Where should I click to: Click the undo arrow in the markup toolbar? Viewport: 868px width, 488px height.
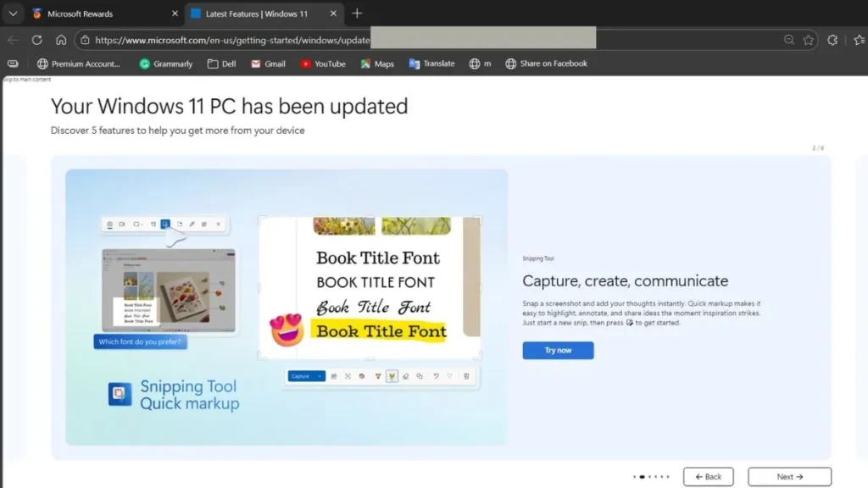tap(436, 375)
